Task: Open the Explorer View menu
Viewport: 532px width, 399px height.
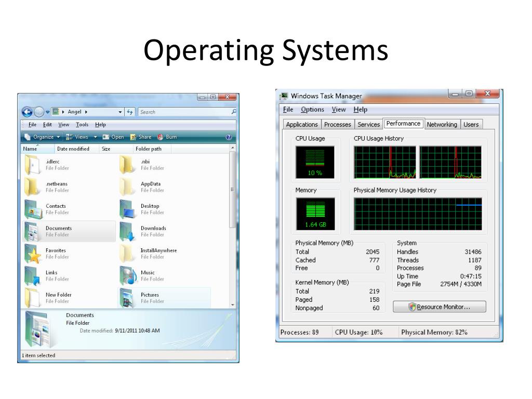Action: [63, 125]
